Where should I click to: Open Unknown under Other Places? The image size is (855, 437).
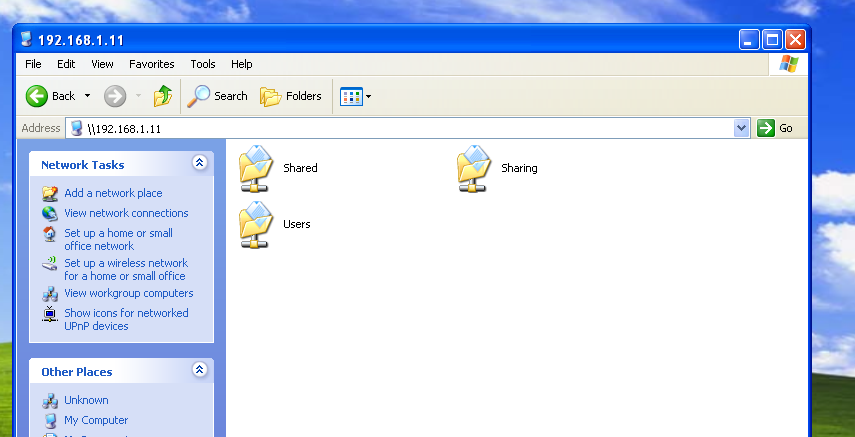click(86, 400)
